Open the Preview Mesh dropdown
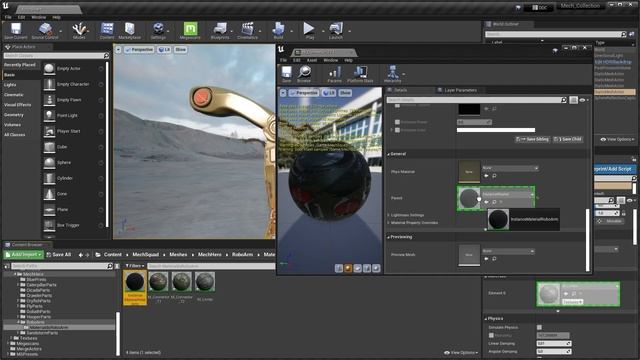 508,251
